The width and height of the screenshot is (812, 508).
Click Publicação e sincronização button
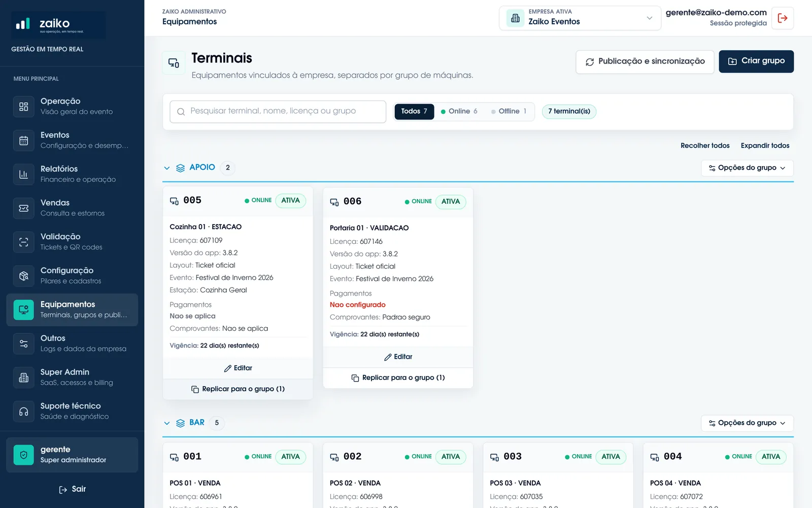click(x=645, y=61)
